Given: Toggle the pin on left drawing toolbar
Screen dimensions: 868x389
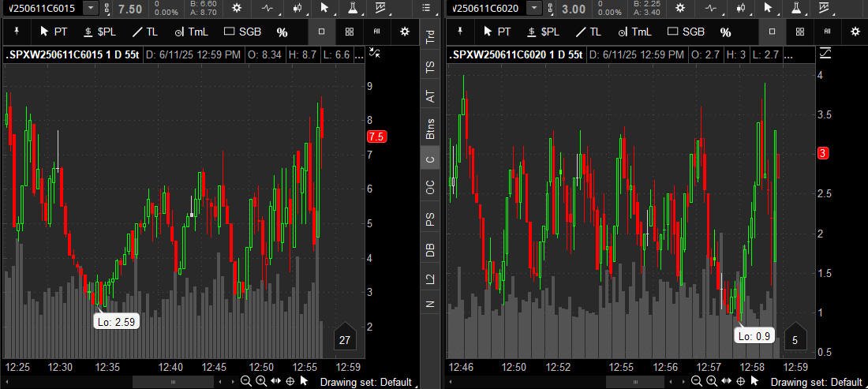Looking at the screenshot, I should click(x=16, y=32).
